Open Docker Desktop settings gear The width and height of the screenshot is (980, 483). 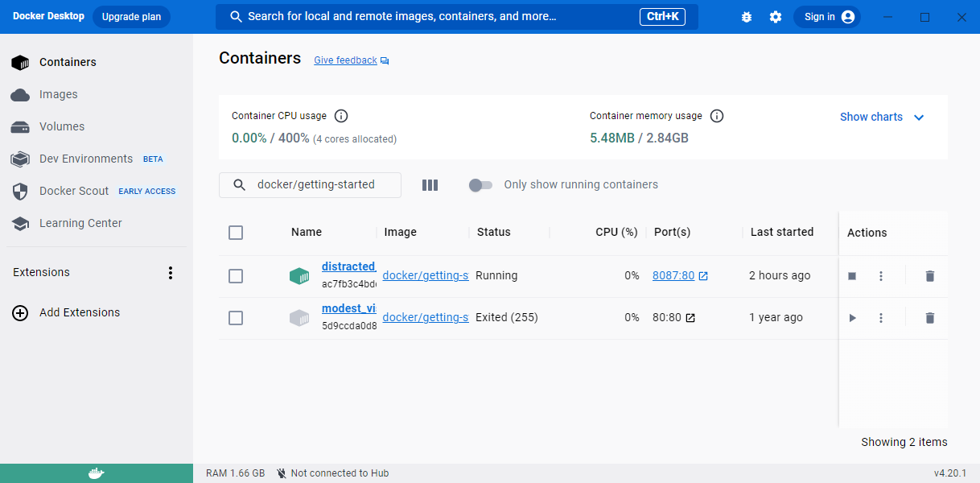tap(775, 16)
